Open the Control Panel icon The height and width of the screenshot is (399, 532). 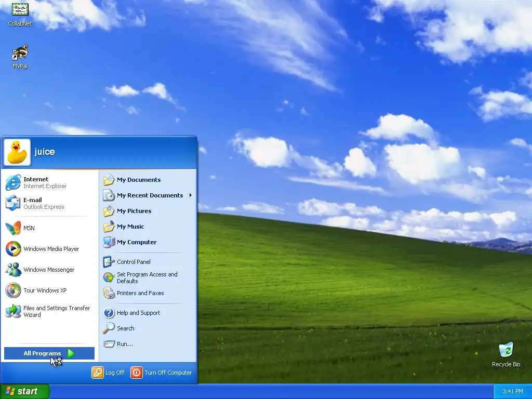(109, 262)
